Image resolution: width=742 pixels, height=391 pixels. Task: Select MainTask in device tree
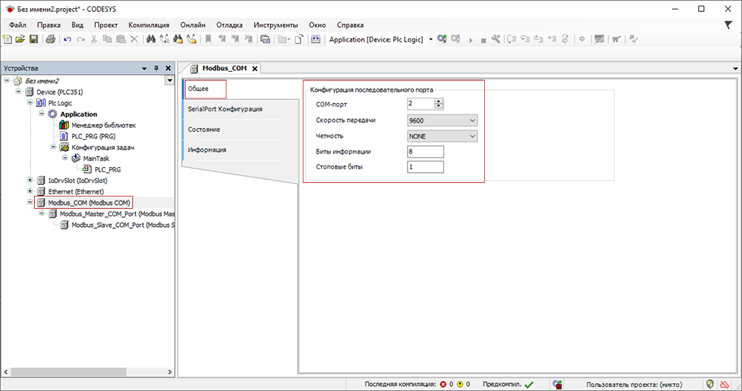click(96, 159)
